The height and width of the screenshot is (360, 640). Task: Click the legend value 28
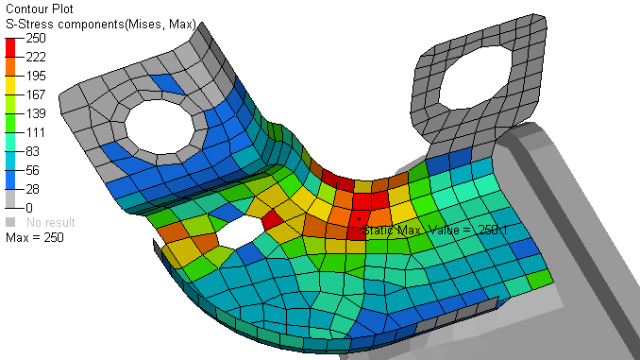click(33, 189)
